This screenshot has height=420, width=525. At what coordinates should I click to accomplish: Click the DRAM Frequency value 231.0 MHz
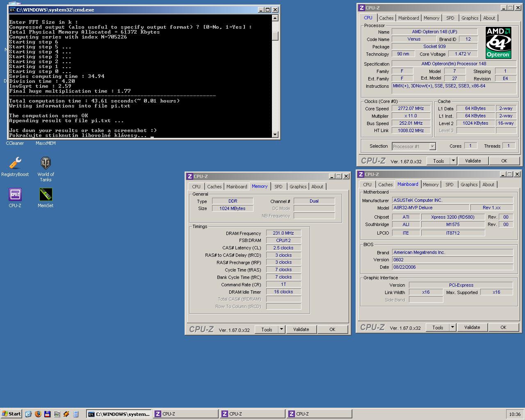283,233
